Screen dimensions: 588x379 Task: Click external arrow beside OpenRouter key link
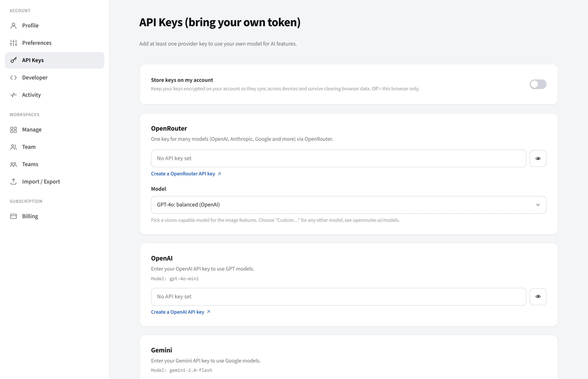219,174
